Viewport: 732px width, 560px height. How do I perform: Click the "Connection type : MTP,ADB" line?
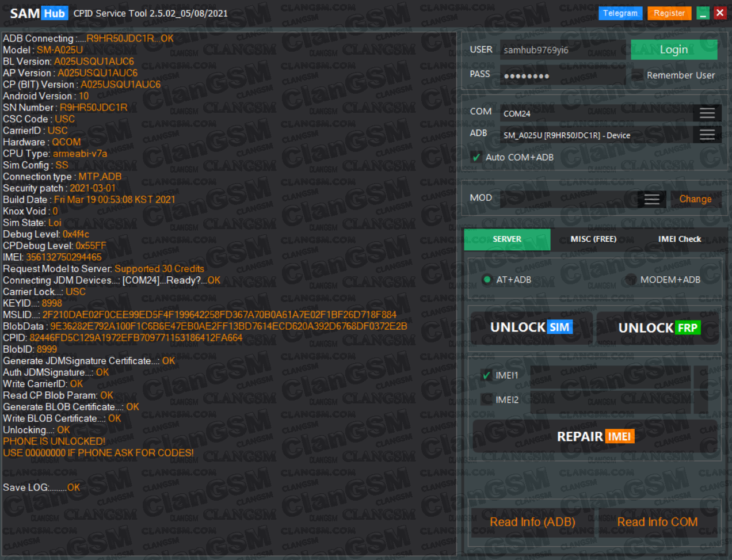tap(62, 177)
